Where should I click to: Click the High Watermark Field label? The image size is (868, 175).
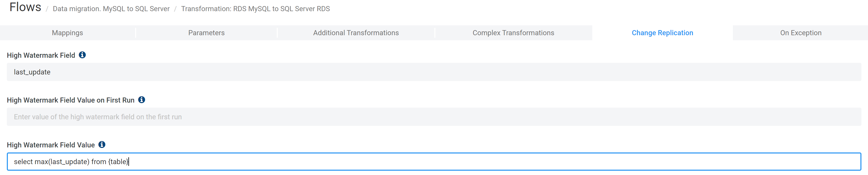pos(41,55)
